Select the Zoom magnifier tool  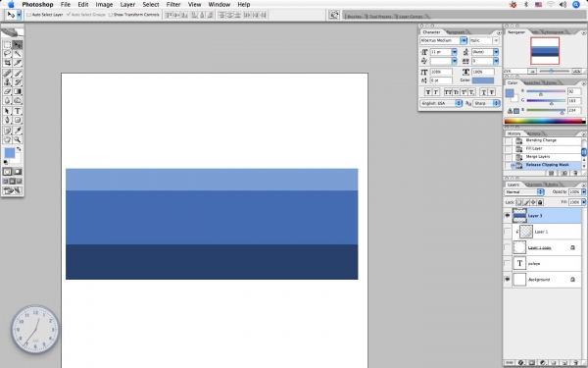18,139
